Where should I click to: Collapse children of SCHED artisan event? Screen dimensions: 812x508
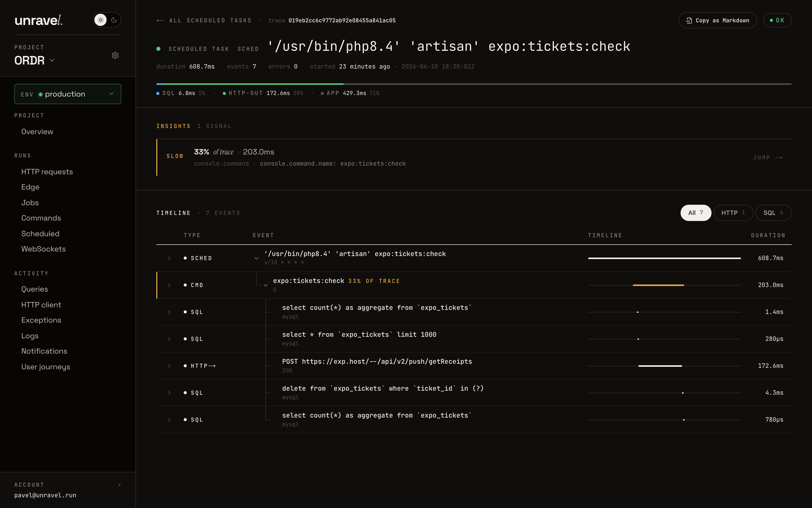click(x=256, y=258)
